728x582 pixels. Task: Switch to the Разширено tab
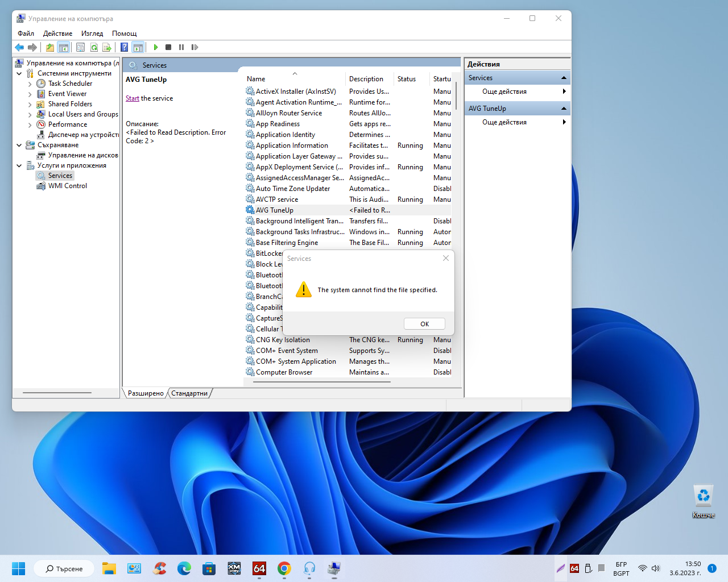146,393
